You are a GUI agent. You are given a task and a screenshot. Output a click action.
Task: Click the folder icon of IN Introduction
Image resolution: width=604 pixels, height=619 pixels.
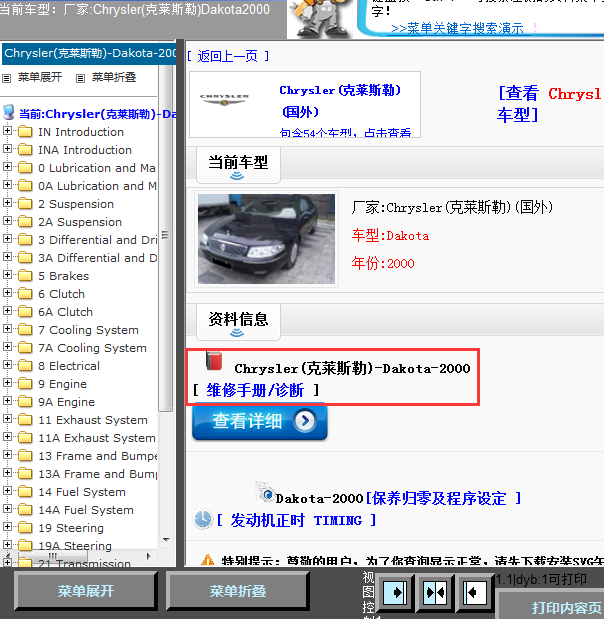(x=25, y=131)
